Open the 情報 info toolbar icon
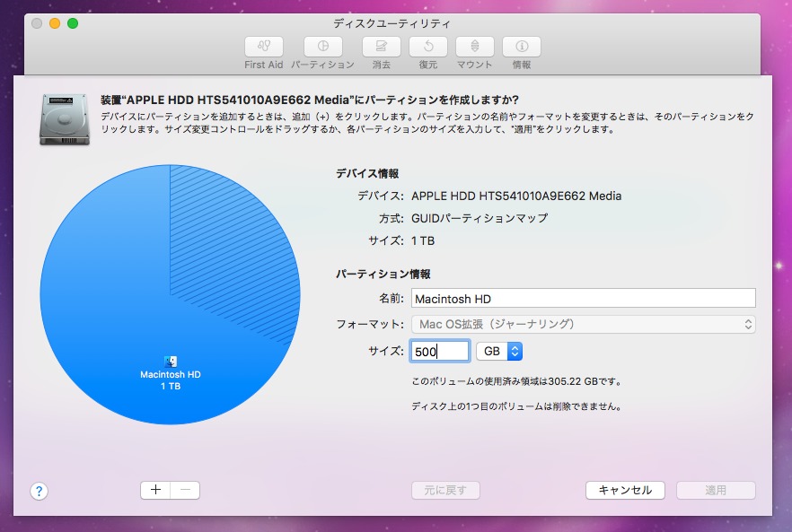The width and height of the screenshot is (792, 532). tap(522, 47)
